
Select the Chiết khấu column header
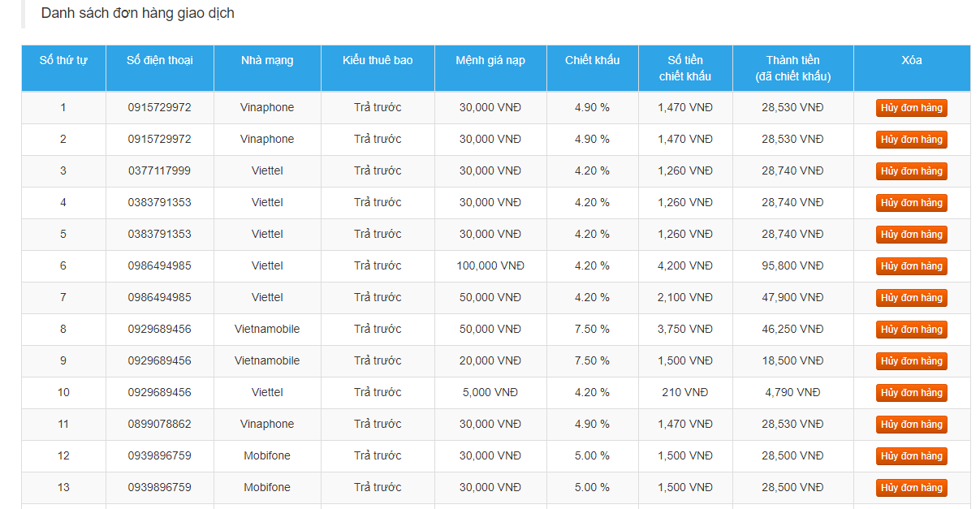tap(592, 61)
